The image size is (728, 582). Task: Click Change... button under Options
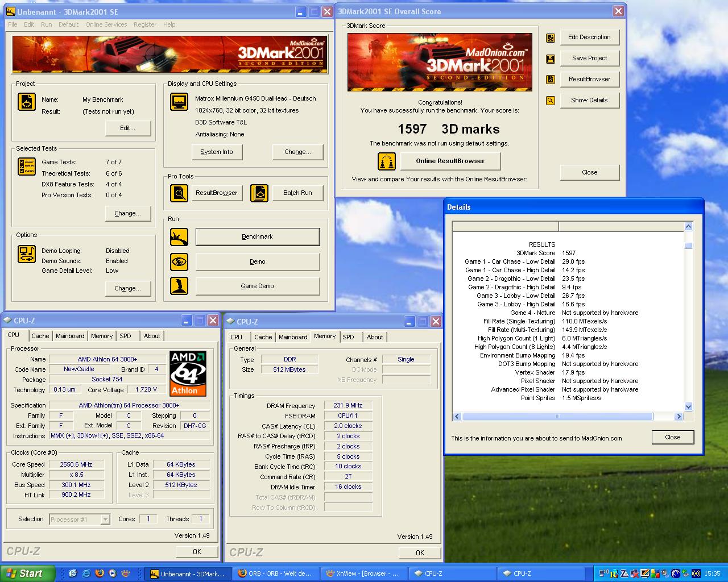128,288
